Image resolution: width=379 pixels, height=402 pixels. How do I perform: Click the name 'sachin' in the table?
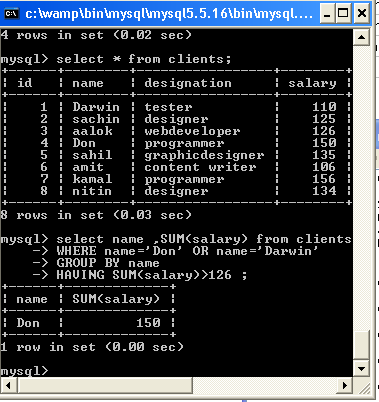(96, 119)
